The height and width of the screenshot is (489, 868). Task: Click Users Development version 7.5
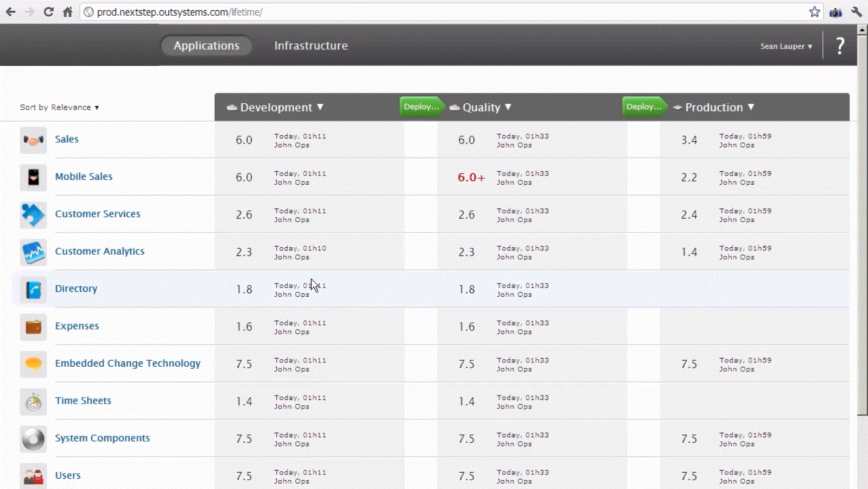pos(244,477)
